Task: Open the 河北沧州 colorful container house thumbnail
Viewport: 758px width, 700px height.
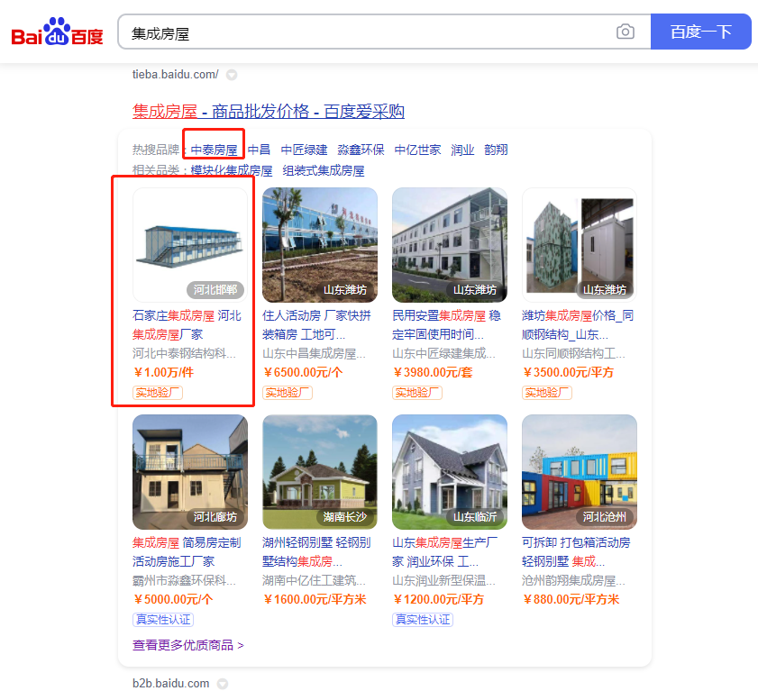Action: tap(580, 471)
